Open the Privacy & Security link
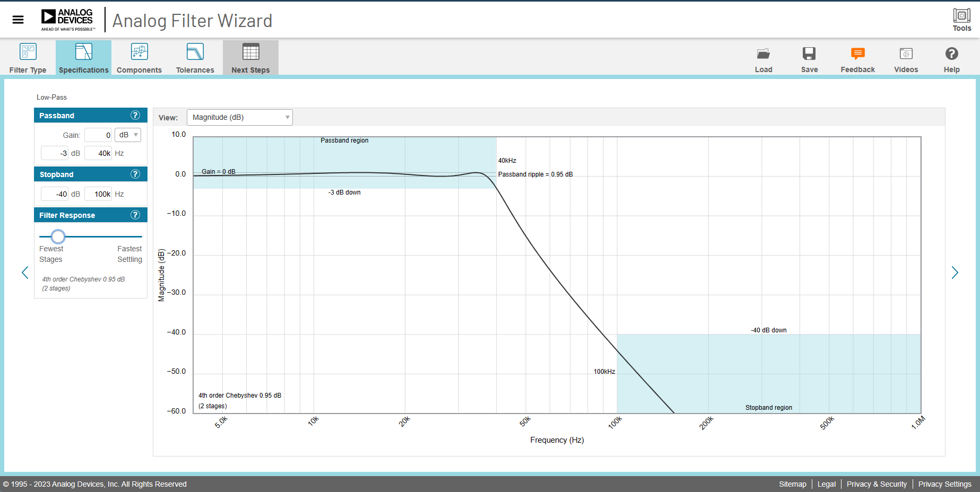Screen dimensions: 980x492 [x=877, y=484]
